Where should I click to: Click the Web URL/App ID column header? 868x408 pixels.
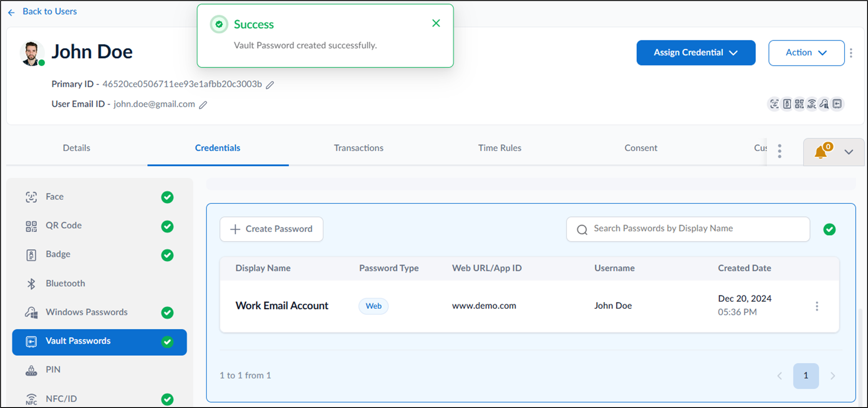487,268
